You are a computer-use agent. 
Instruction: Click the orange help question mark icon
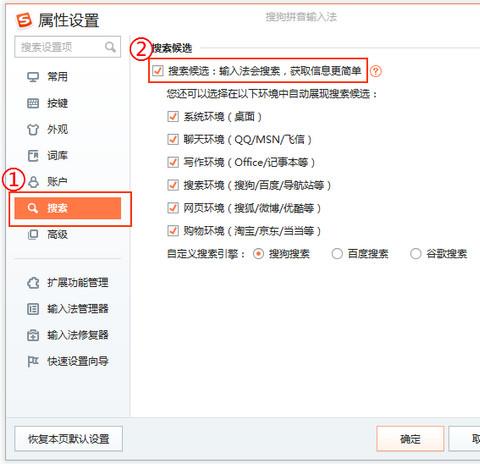[376, 71]
